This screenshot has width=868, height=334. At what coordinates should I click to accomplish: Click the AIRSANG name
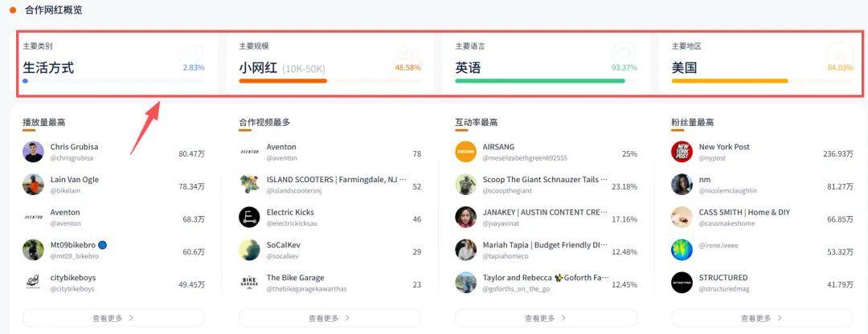[498, 147]
